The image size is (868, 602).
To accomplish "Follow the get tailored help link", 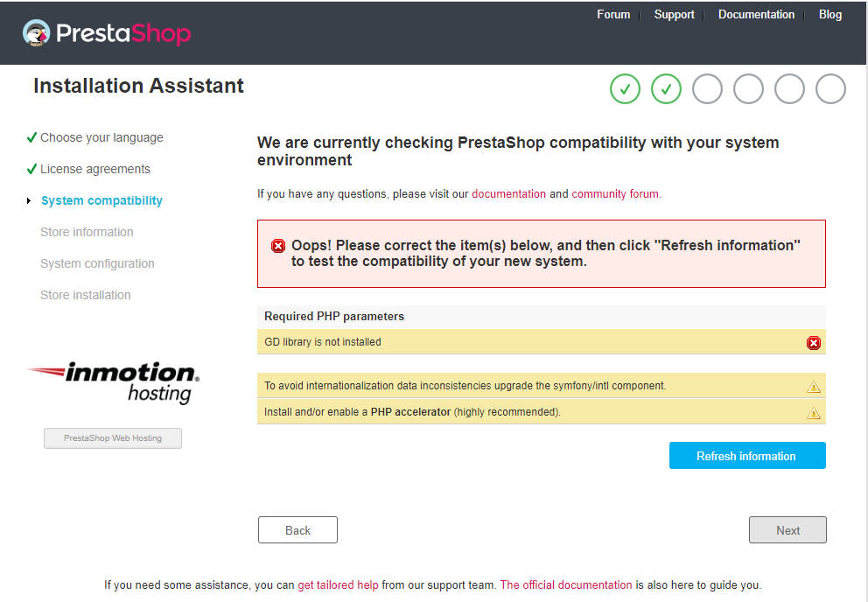I will (338, 584).
